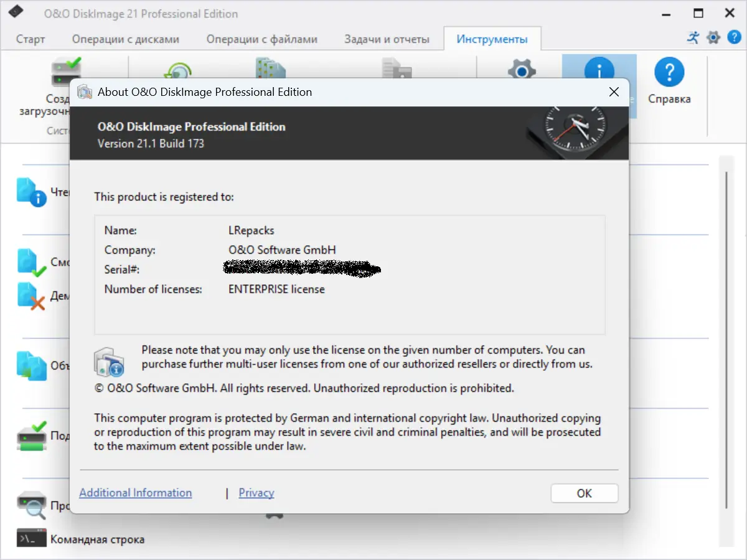Open the Старт tab
747x560 pixels.
[x=31, y=39]
